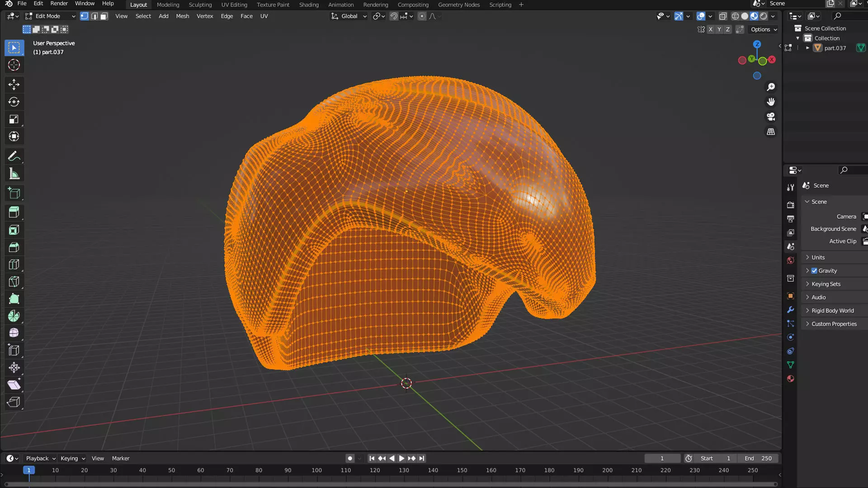
Task: Activate the Annotate pencil tool
Action: pos(14,156)
